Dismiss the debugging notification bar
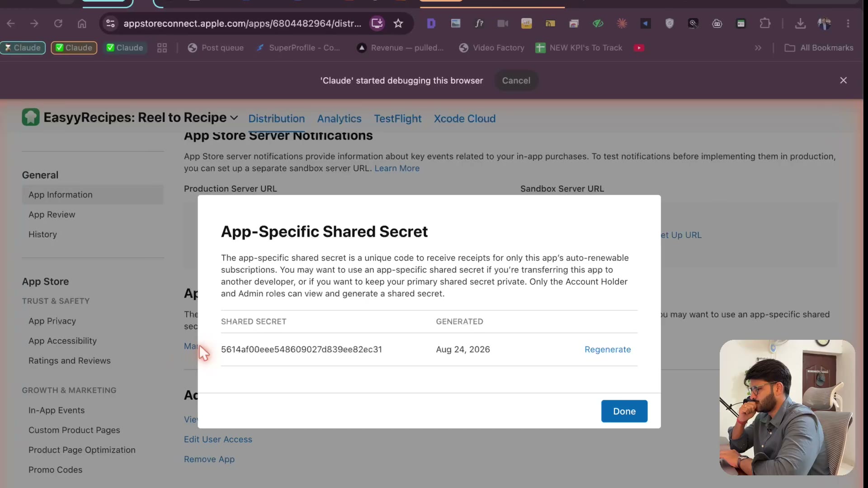Screen dimensions: 868x488 pyautogui.click(x=843, y=80)
